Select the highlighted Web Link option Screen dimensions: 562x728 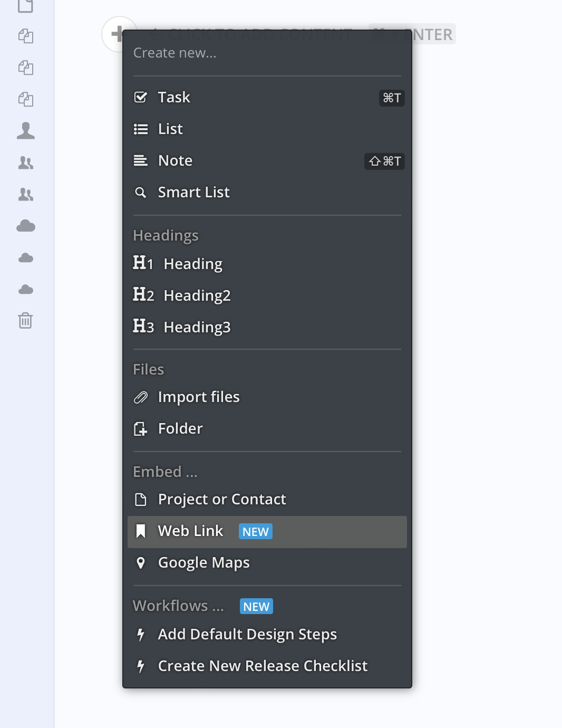(x=267, y=531)
